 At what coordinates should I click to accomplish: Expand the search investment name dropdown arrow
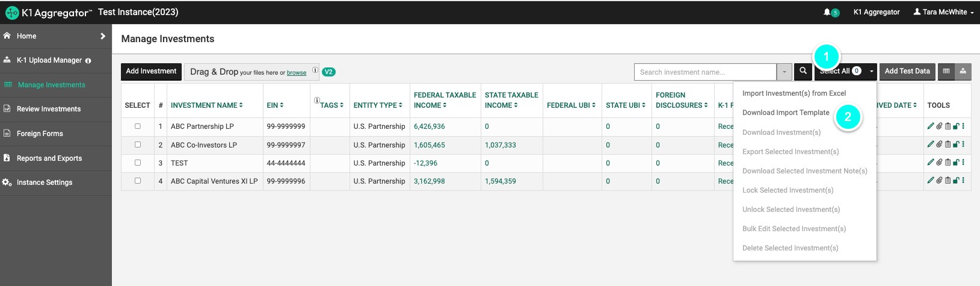click(784, 72)
